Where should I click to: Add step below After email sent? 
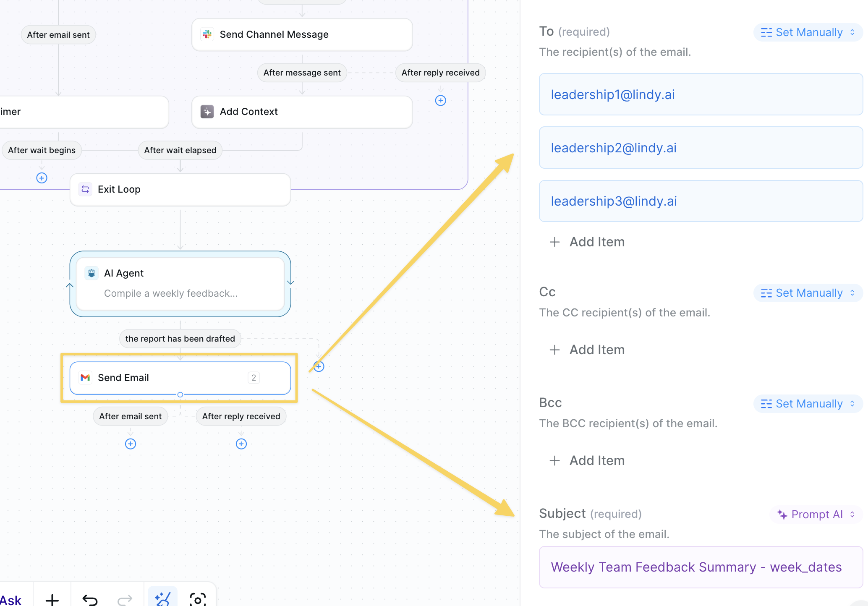click(x=131, y=444)
